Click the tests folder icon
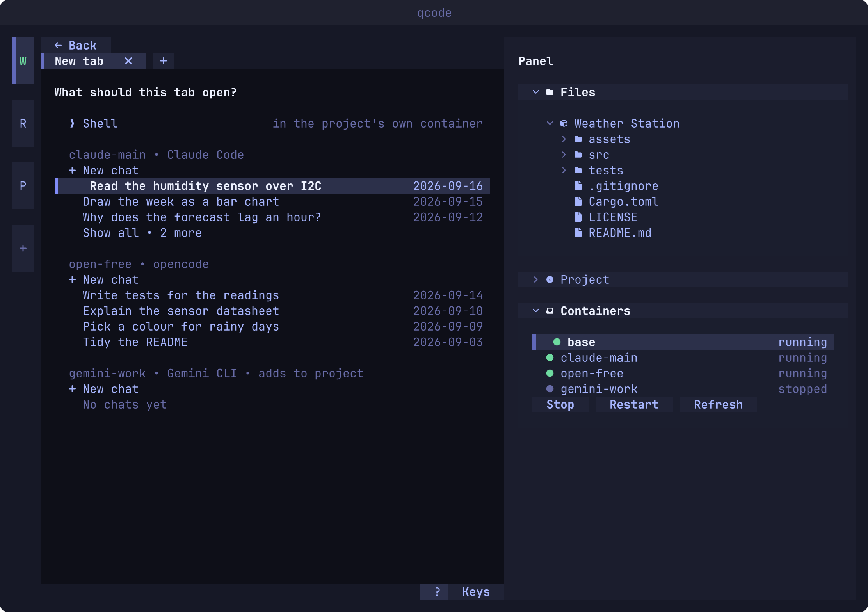 pos(578,170)
